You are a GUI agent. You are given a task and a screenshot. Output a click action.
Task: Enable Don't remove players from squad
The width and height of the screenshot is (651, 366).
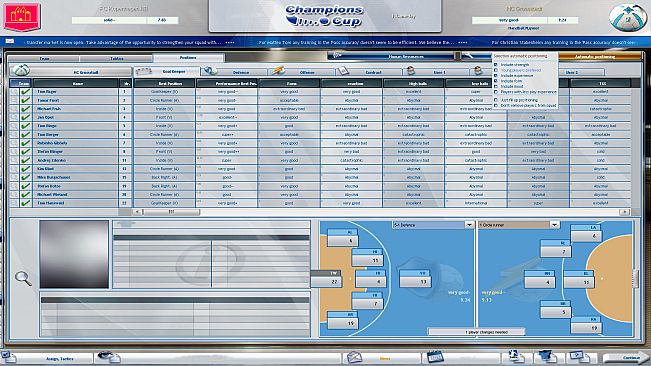(496, 105)
